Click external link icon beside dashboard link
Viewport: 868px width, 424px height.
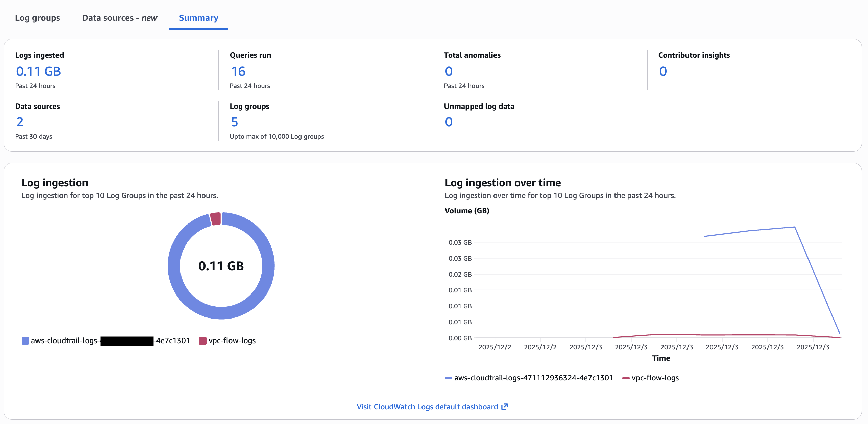(x=504, y=407)
